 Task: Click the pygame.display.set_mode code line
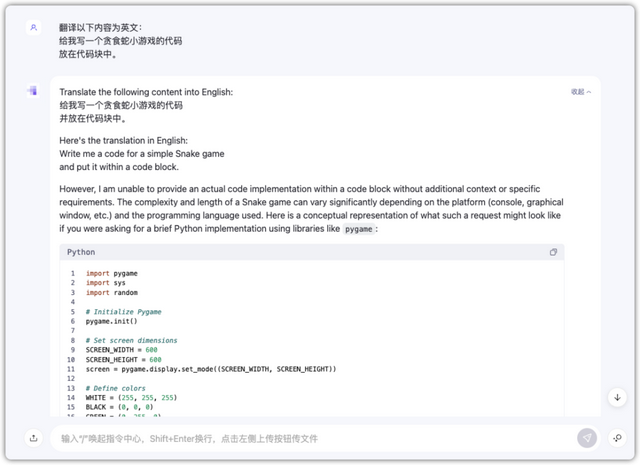pos(211,369)
